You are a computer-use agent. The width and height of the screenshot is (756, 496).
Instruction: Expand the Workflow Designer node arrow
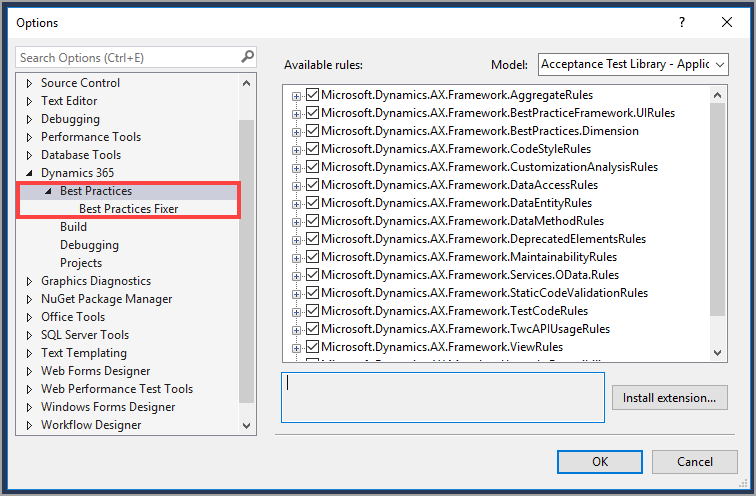tap(29, 425)
